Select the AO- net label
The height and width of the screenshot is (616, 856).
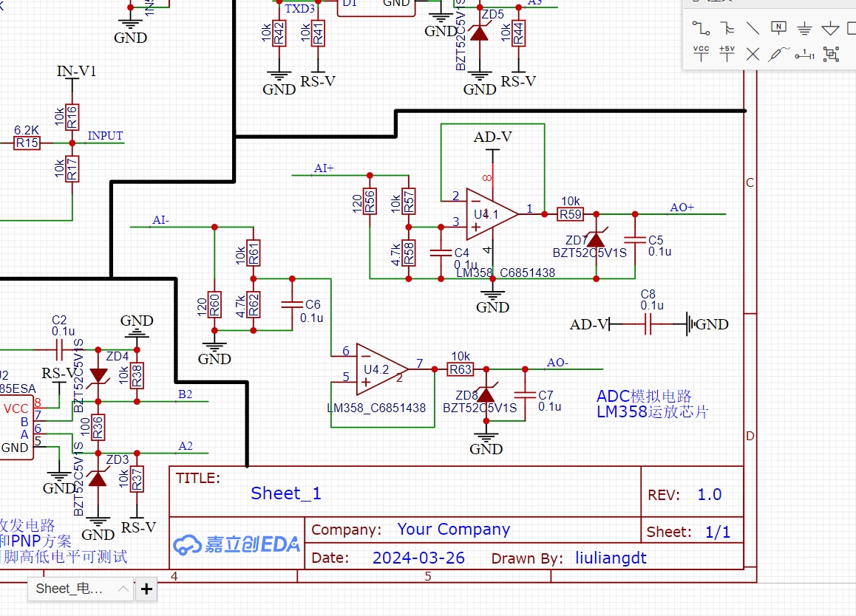[557, 363]
